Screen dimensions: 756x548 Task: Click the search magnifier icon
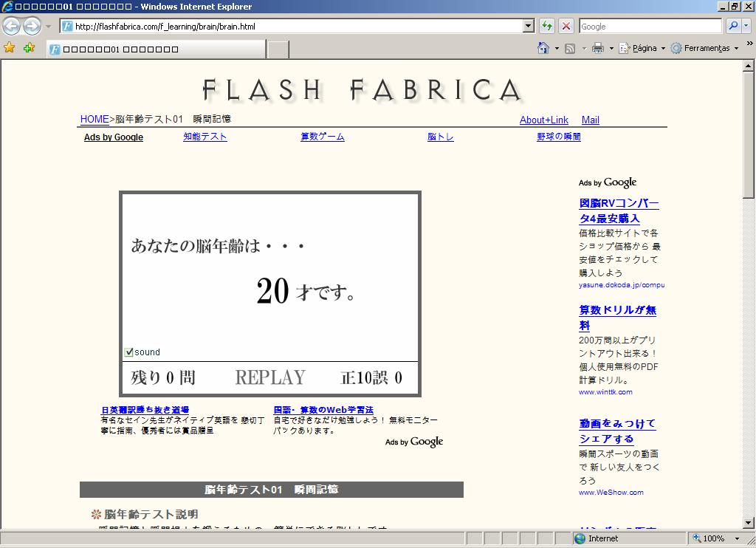(x=732, y=27)
